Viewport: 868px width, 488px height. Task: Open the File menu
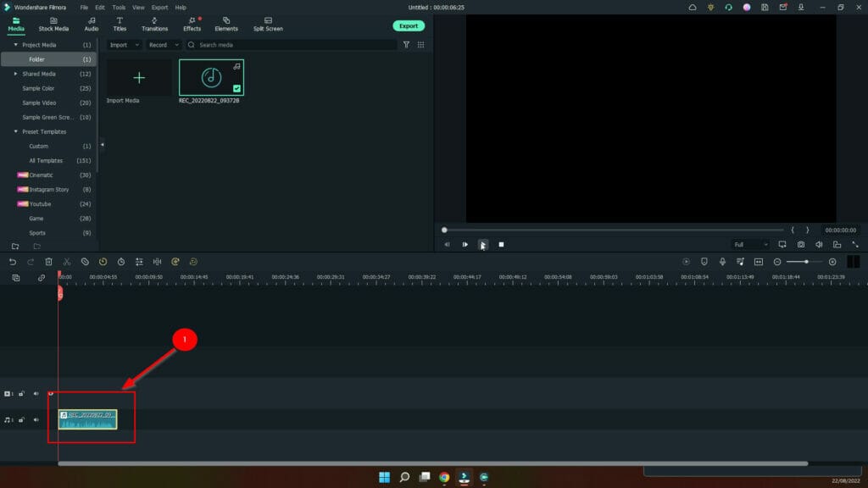tap(84, 7)
